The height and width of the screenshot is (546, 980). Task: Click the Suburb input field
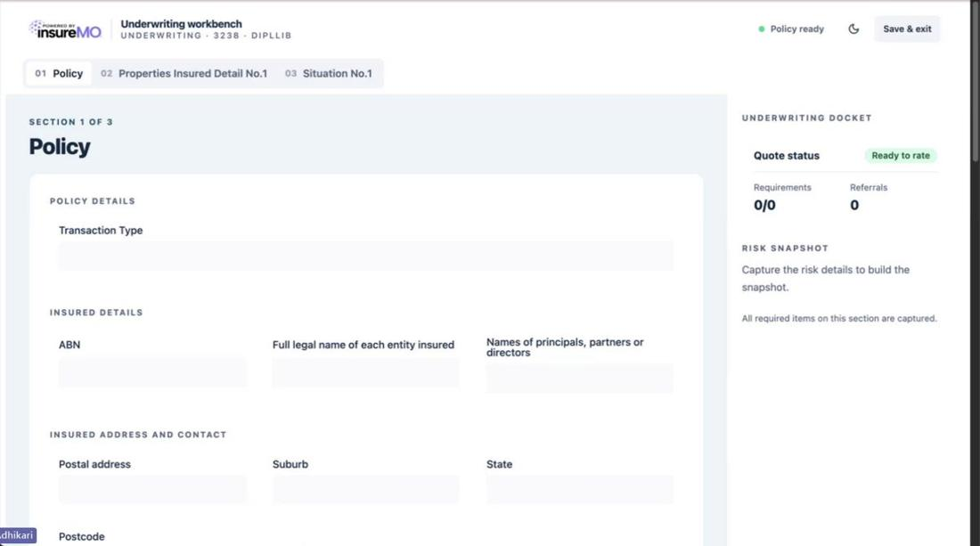pos(365,489)
